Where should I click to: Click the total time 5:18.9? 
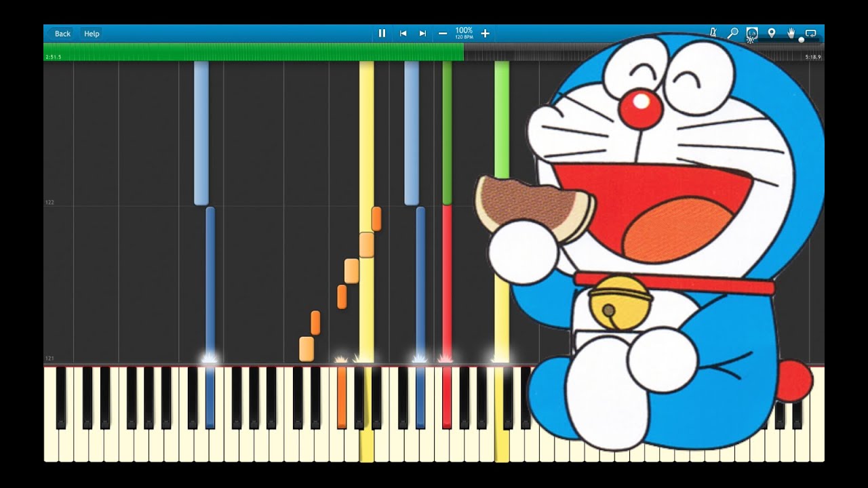813,57
